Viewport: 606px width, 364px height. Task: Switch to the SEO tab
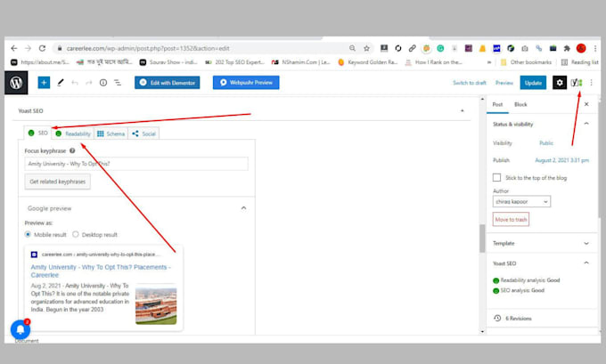click(37, 133)
